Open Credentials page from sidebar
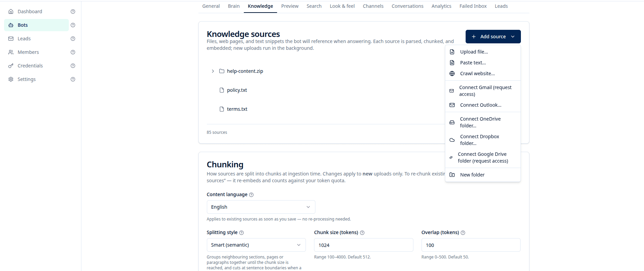Image resolution: width=644 pixels, height=271 pixels. pos(36,66)
